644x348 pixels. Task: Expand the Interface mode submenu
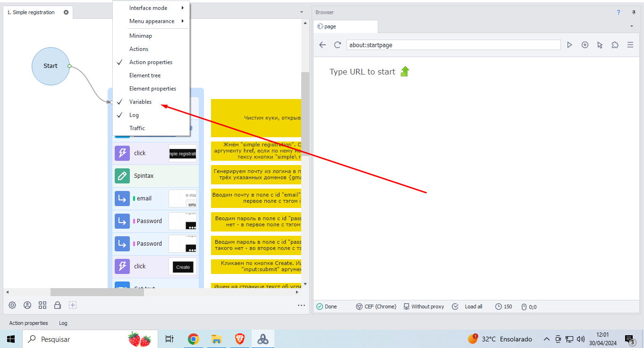pos(151,8)
